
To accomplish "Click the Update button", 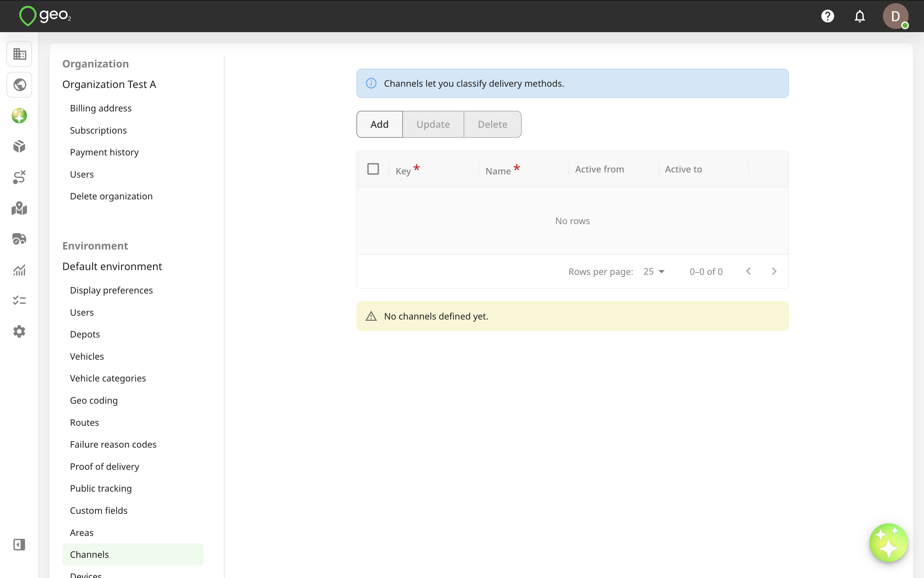I will coord(433,124).
